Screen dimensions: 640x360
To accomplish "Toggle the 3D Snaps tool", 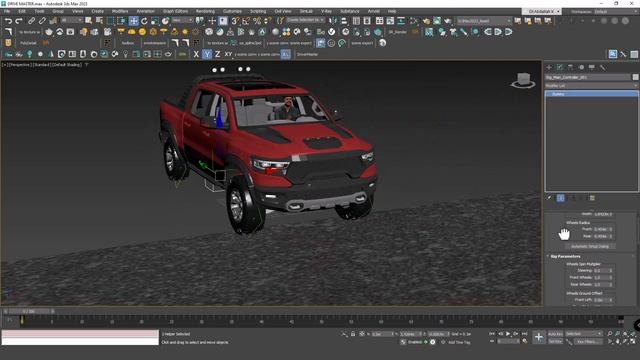I will point(235,21).
